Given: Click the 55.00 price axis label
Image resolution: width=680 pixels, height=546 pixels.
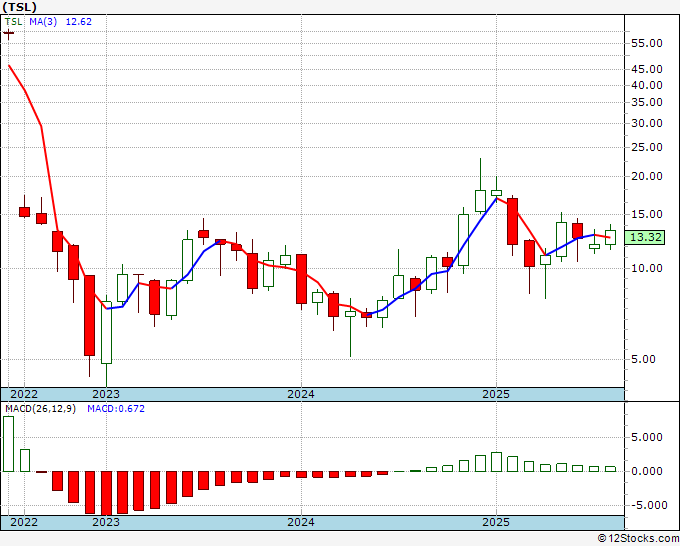Looking at the screenshot, I should (647, 43).
